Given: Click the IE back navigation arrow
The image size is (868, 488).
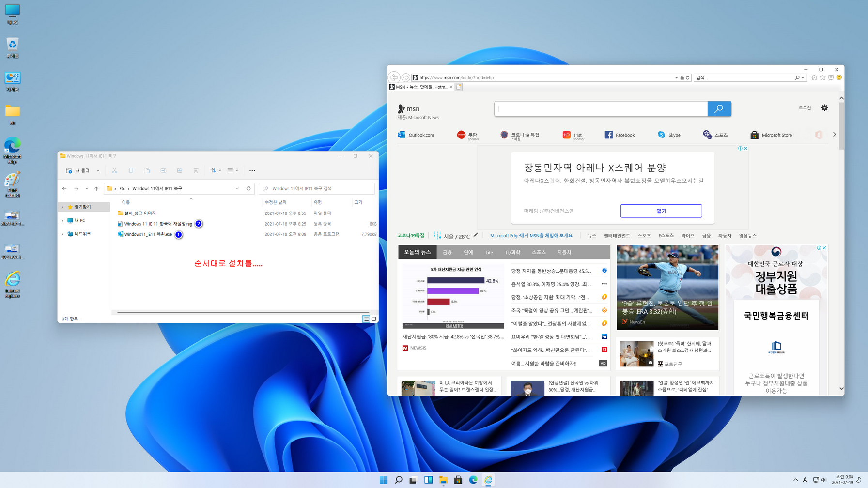Looking at the screenshot, I should (x=394, y=77).
